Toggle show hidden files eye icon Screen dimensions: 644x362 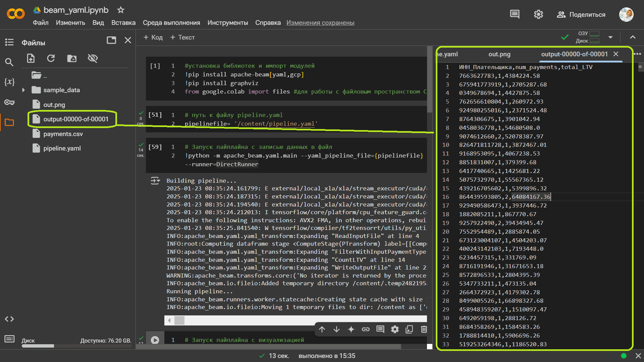[x=93, y=58]
